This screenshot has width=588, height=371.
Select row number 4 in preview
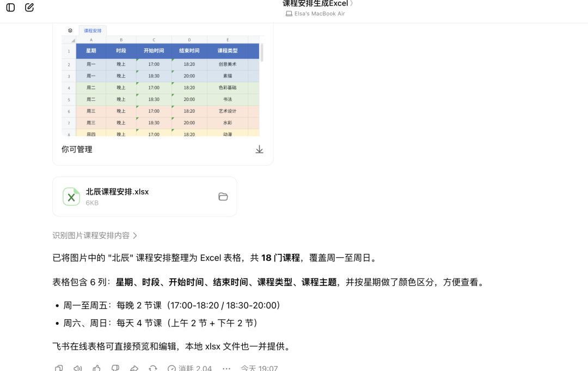pyautogui.click(x=69, y=88)
